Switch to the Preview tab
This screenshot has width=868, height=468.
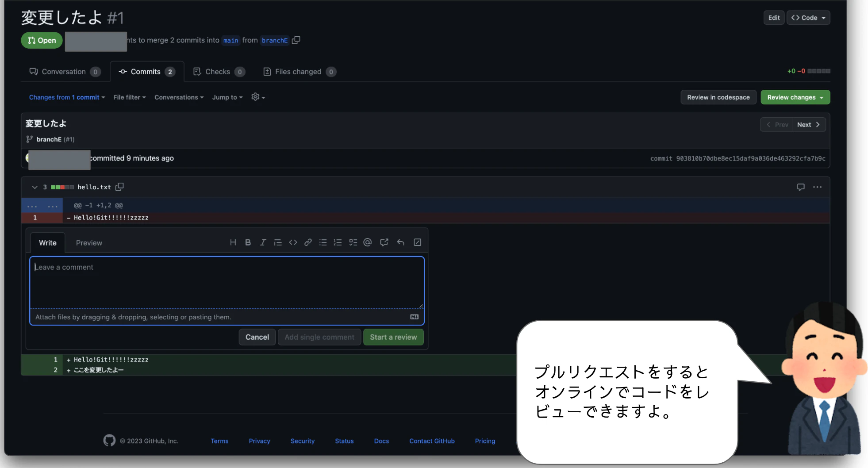pos(89,242)
